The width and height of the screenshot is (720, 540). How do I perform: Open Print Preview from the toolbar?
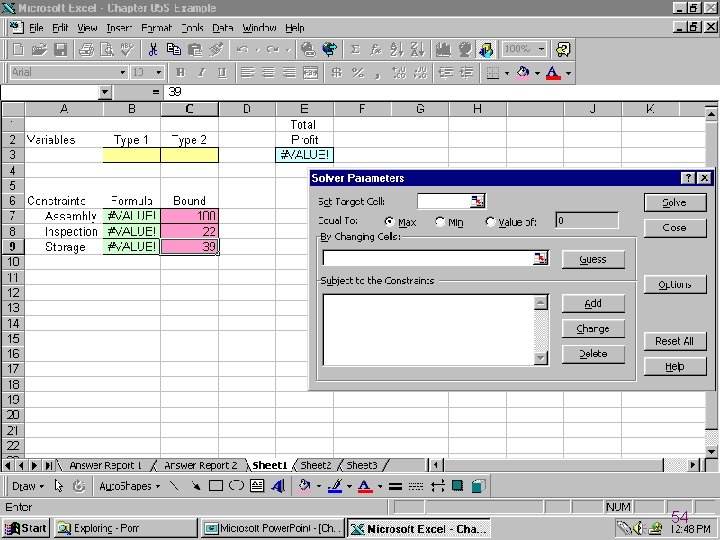107,50
